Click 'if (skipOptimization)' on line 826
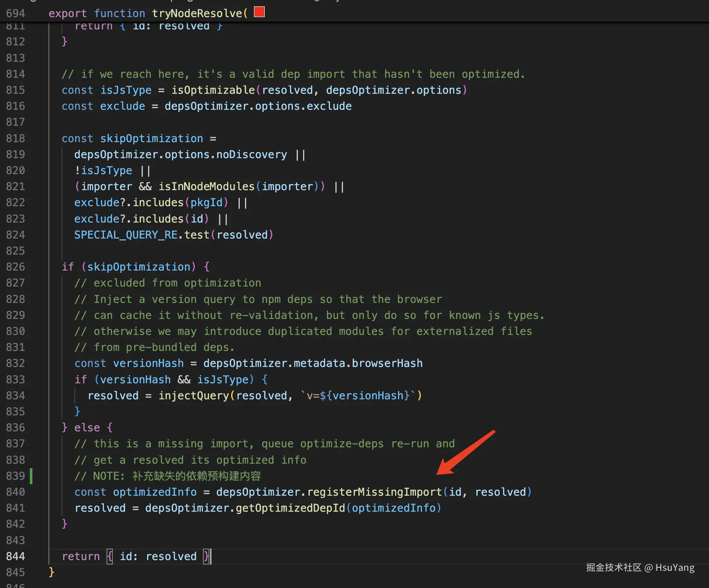Screen dimensions: 709x588 [129, 267]
